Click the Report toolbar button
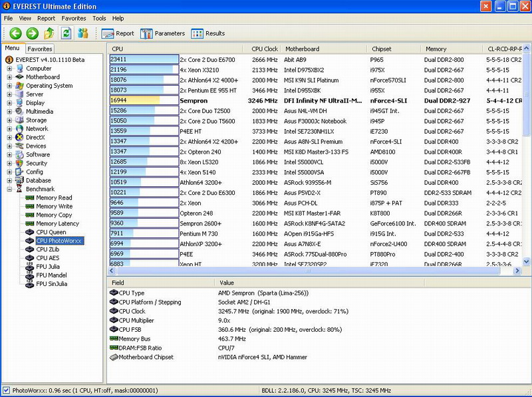Image resolution: width=532 pixels, height=397 pixels. click(118, 33)
